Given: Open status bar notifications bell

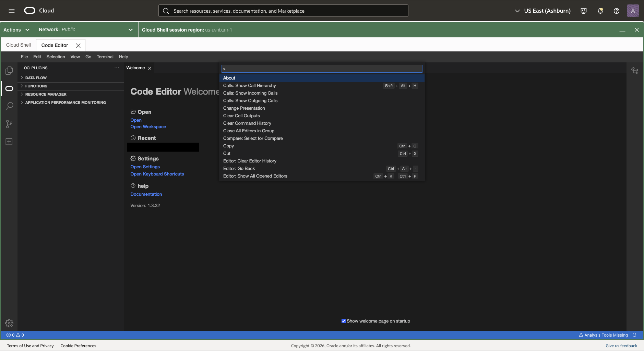Looking at the screenshot, I should click(634, 335).
